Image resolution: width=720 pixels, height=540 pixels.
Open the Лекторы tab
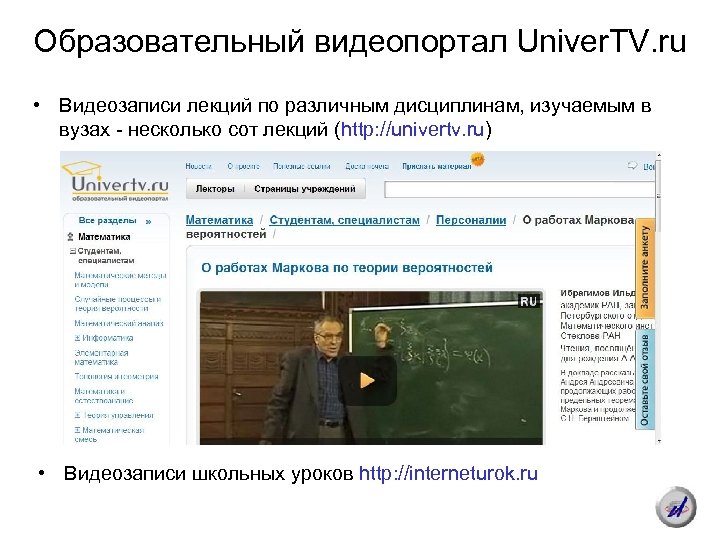(x=215, y=189)
